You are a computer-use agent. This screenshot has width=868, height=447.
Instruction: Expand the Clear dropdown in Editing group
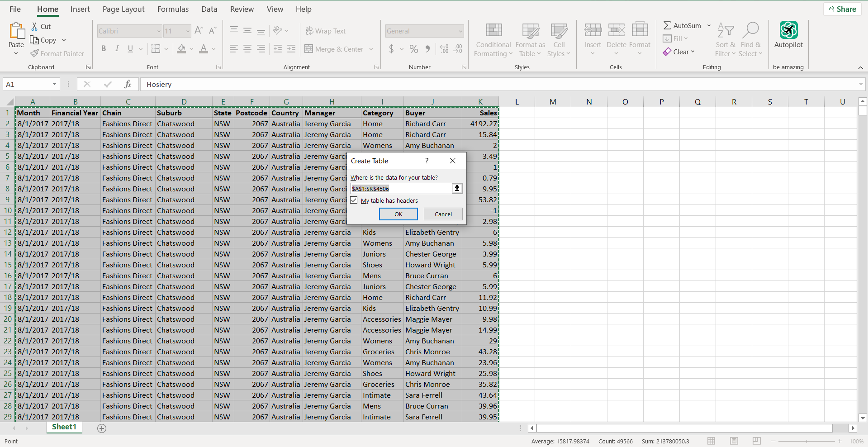coord(693,52)
